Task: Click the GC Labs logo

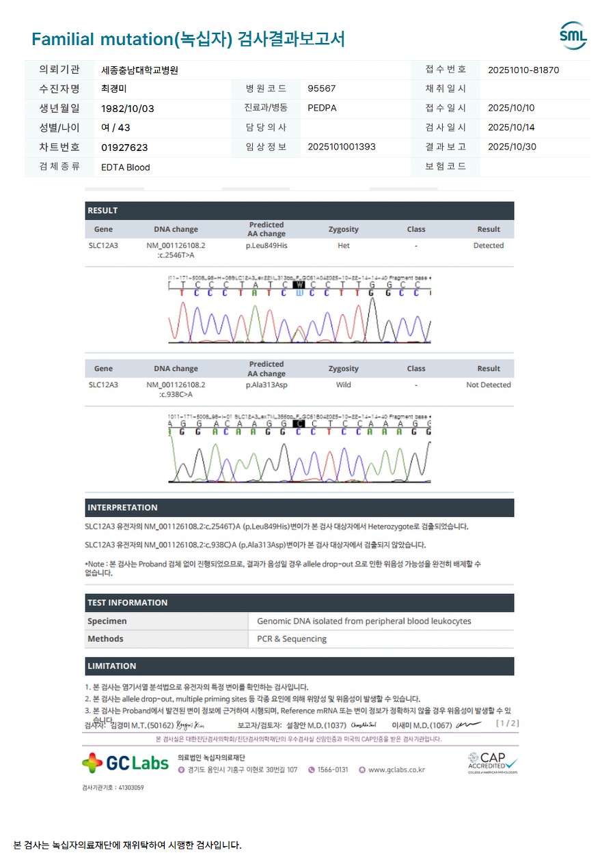Action: 125,763
